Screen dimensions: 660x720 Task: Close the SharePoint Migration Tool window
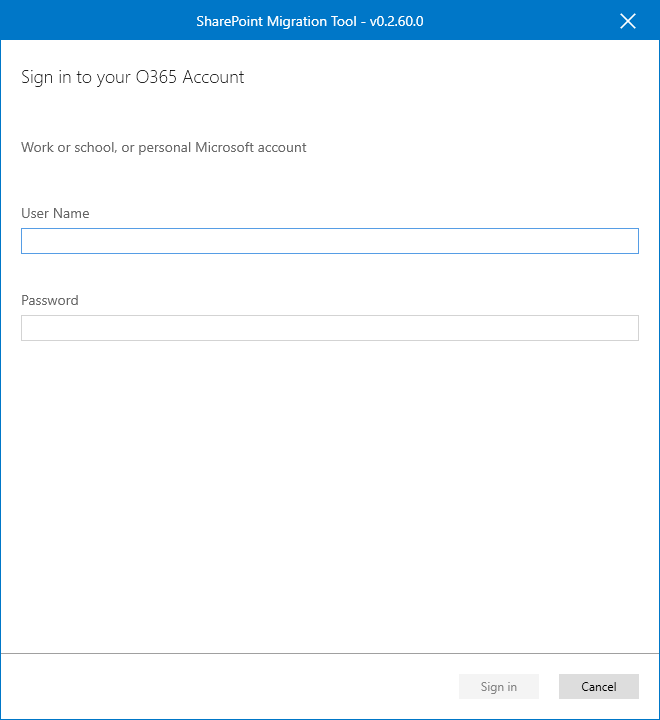[628, 21]
